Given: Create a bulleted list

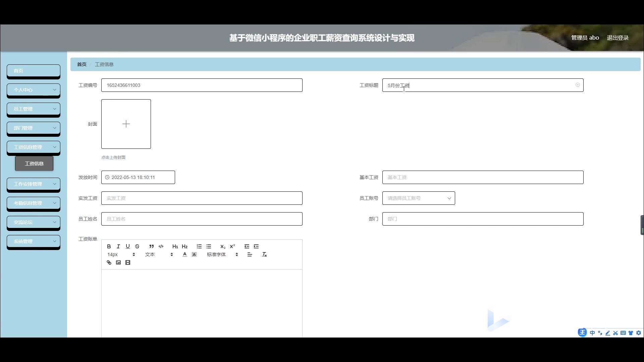Looking at the screenshot, I should coord(209,246).
